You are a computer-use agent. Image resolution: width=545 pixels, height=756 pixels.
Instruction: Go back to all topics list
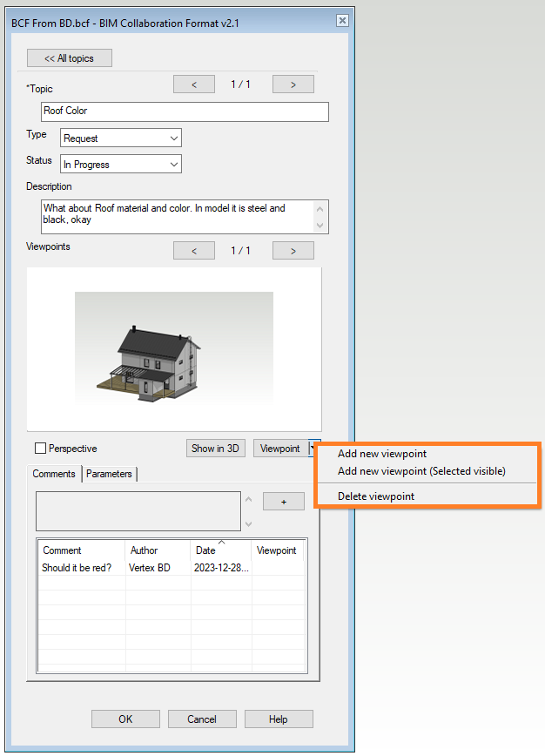click(x=69, y=58)
